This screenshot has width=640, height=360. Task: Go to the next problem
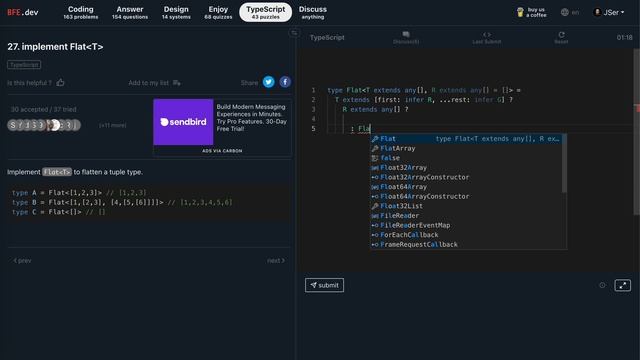[276, 260]
